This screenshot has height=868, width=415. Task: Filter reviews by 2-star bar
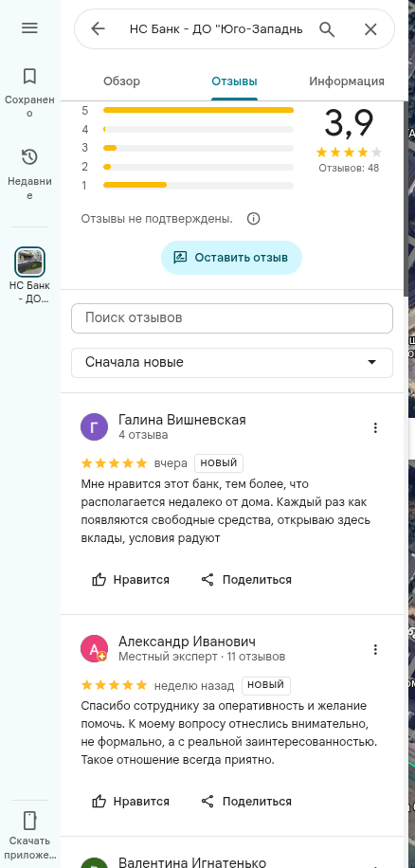point(198,167)
